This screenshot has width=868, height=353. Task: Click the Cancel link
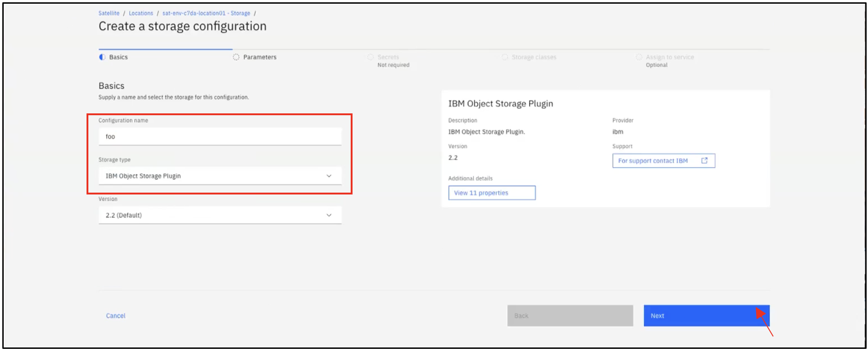[x=116, y=316]
